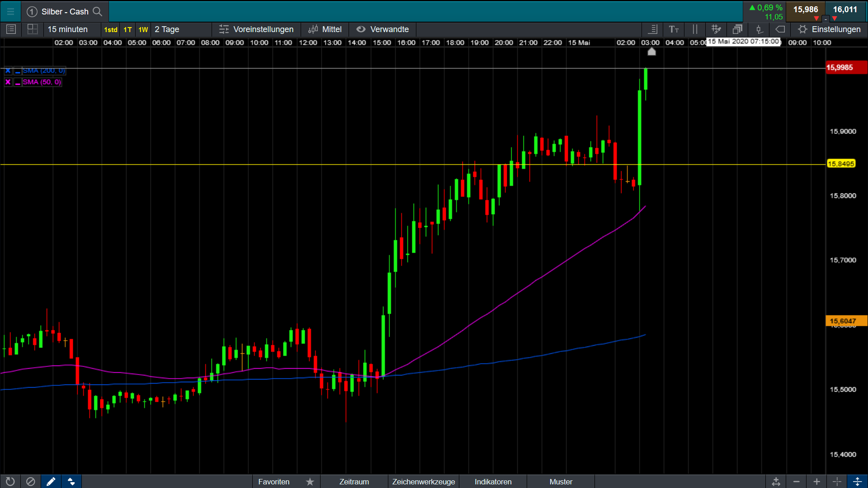Open the Zeichenwerkzeuge tab
The width and height of the screenshot is (868, 488).
coord(423,482)
